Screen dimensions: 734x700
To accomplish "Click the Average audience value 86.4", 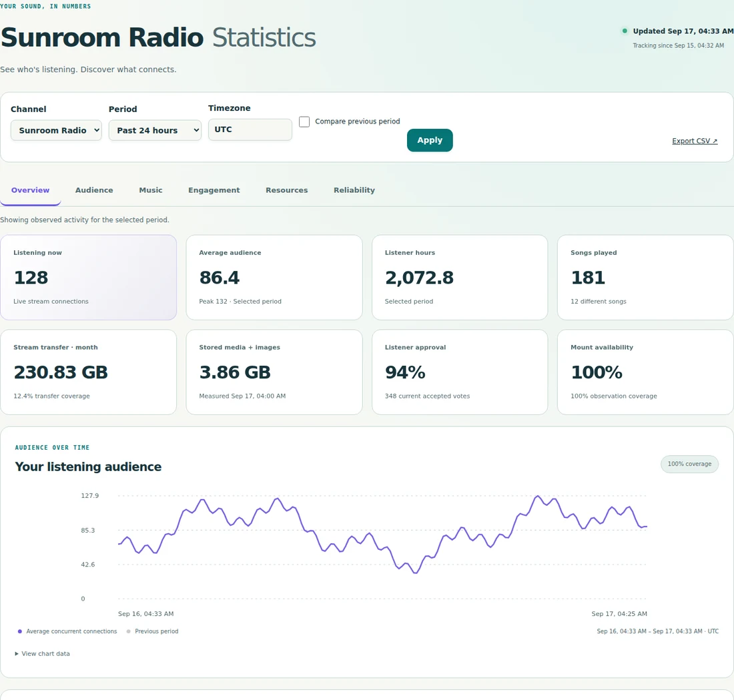I will pos(220,278).
